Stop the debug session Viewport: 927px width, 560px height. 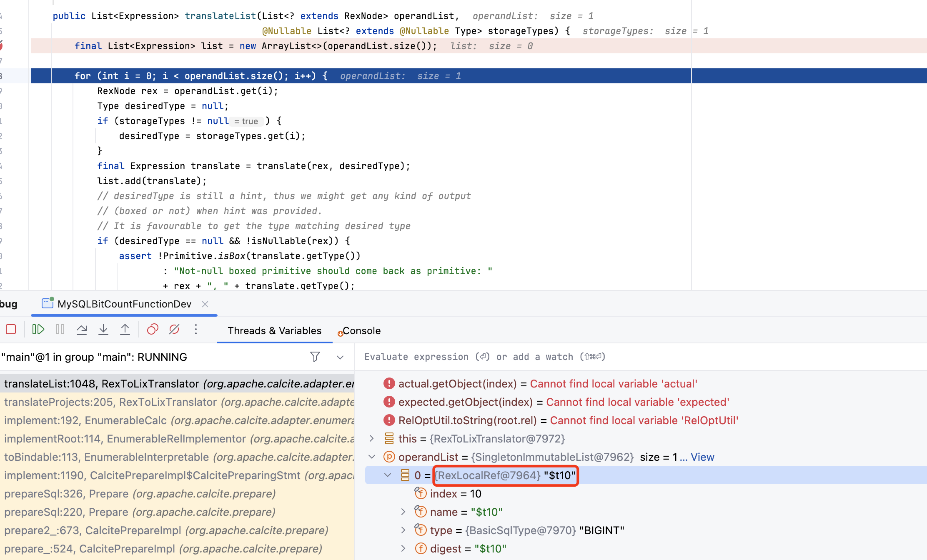click(x=11, y=330)
